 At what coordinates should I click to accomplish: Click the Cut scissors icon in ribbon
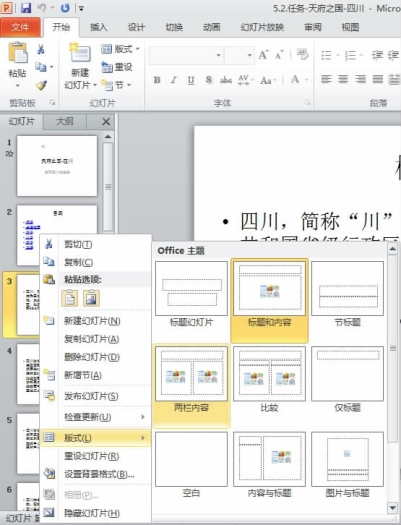[x=41, y=50]
